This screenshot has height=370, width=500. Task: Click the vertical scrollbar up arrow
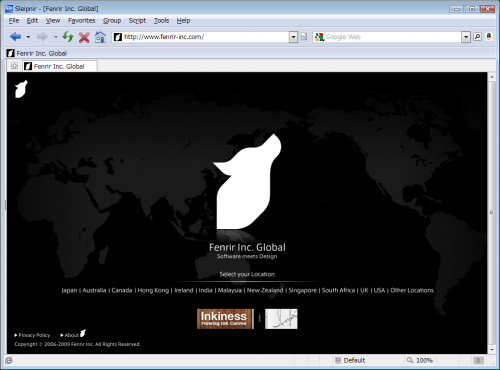click(492, 77)
